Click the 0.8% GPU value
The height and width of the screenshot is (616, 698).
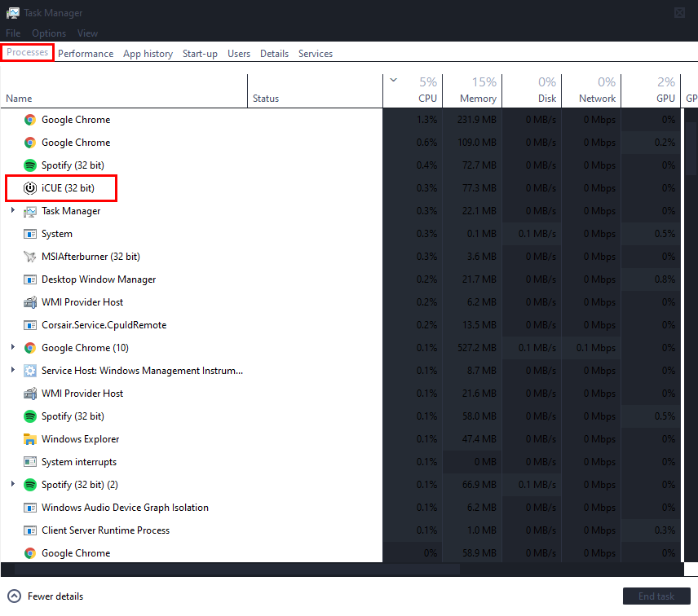pos(665,279)
